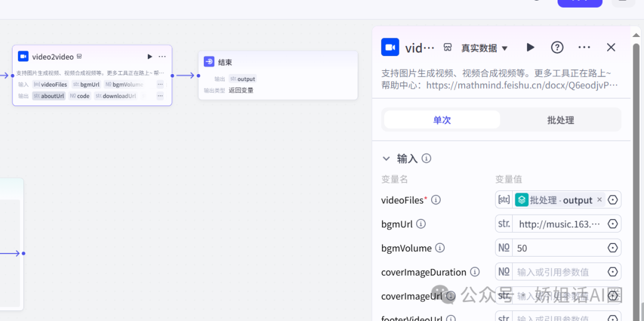Show info tooltip for bgmVolume

coord(440,248)
